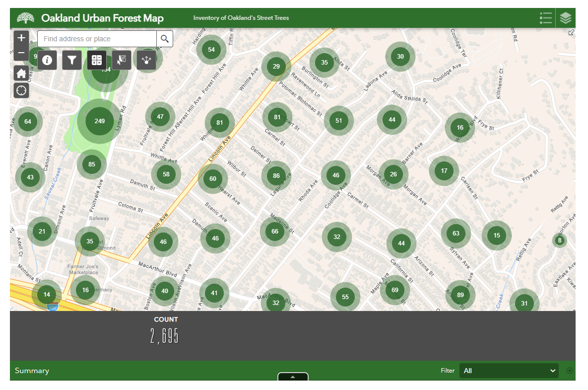This screenshot has width=588, height=390.
Task: Click the cluster labeled 21
Action: pos(42,232)
